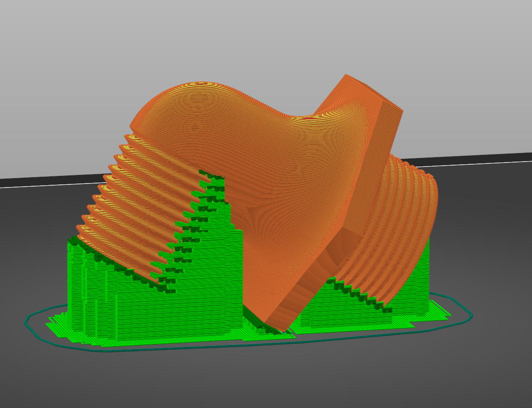Image resolution: width=532 pixels, height=408 pixels.
Task: Click the concentric top layer rings
Action: pyautogui.click(x=200, y=86)
